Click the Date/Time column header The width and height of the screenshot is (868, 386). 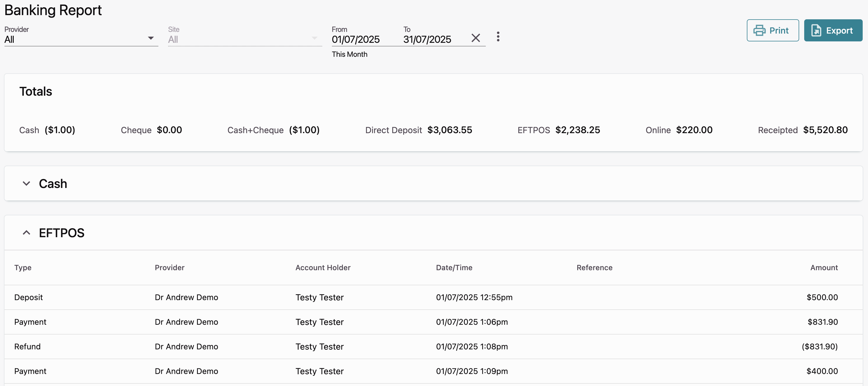pyautogui.click(x=454, y=267)
